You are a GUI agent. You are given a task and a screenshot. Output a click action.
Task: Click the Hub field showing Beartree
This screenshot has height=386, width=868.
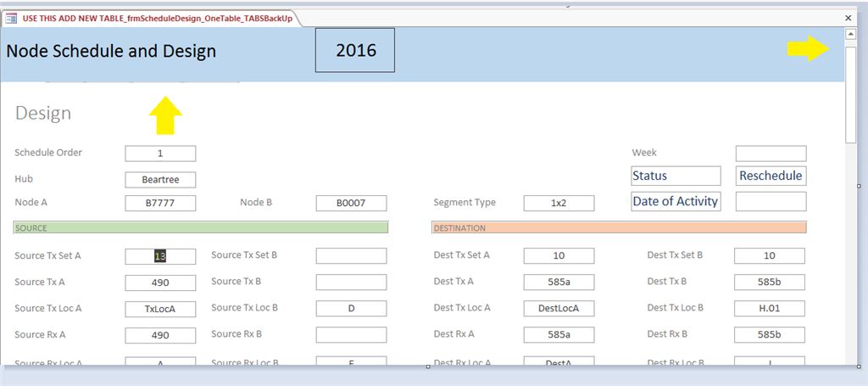160,180
